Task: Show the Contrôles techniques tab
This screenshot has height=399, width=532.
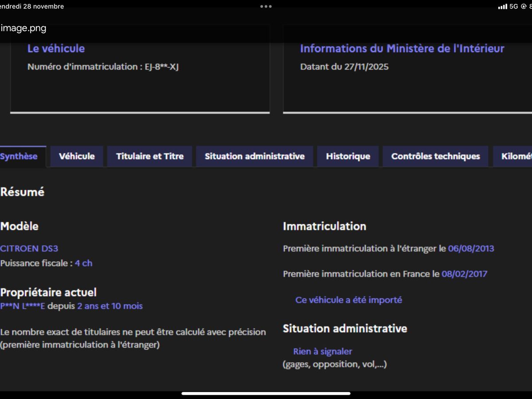Action: 435,156
